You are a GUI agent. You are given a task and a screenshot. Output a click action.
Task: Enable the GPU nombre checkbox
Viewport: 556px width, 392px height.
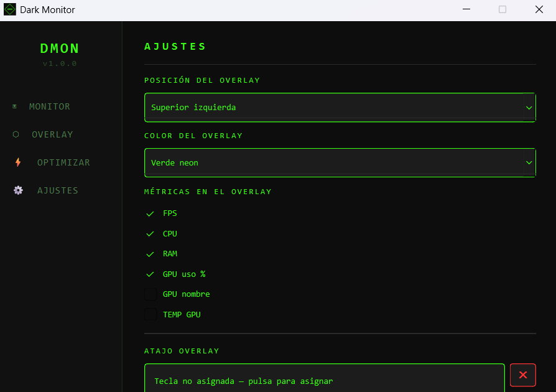[151, 294]
